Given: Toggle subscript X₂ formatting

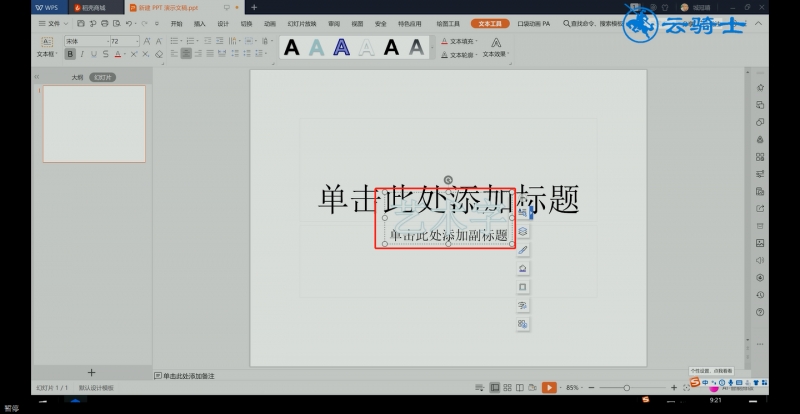Looking at the screenshot, I should [x=145, y=54].
